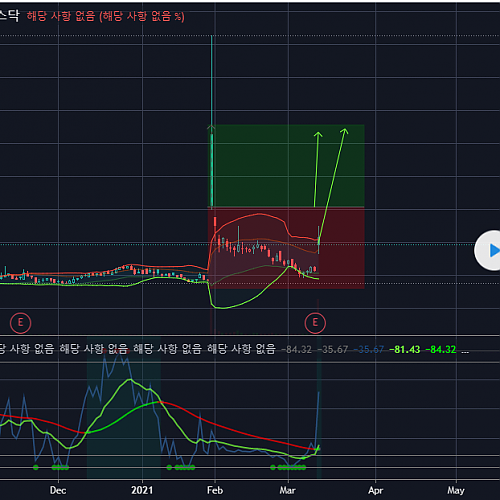Click the Apr label on time axis
Screen dimensions: 500x500
(375, 490)
